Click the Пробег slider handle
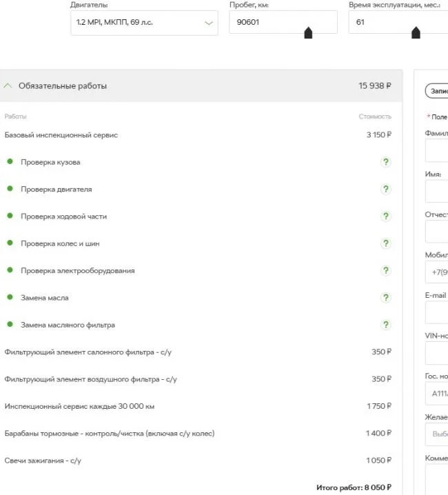448x495 pixels. coord(308,33)
